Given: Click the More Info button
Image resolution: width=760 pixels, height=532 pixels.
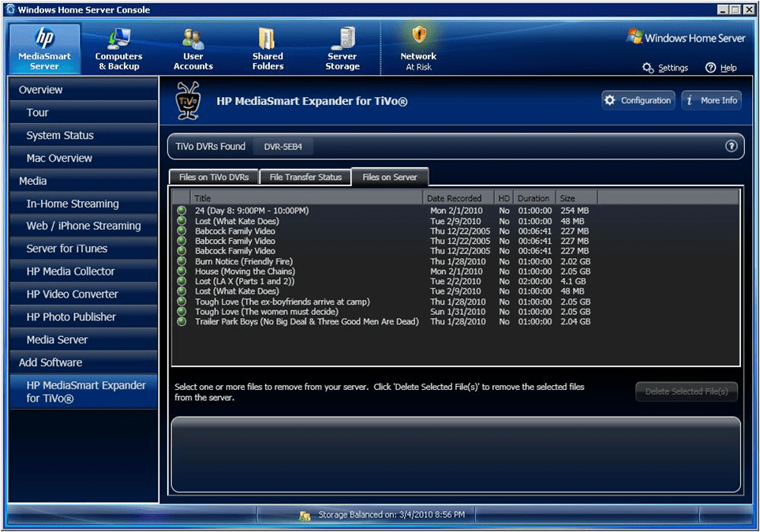Looking at the screenshot, I should [x=712, y=100].
